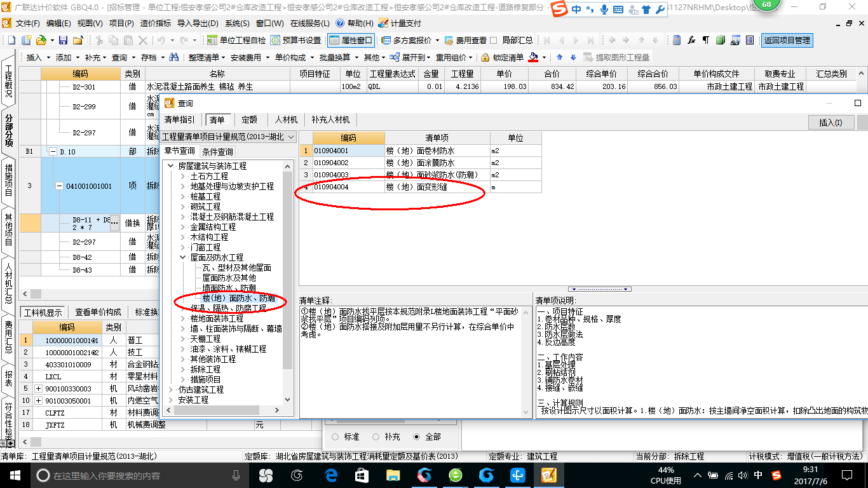Click the Sogou input method S icon
The image size is (868, 488).
559,10
